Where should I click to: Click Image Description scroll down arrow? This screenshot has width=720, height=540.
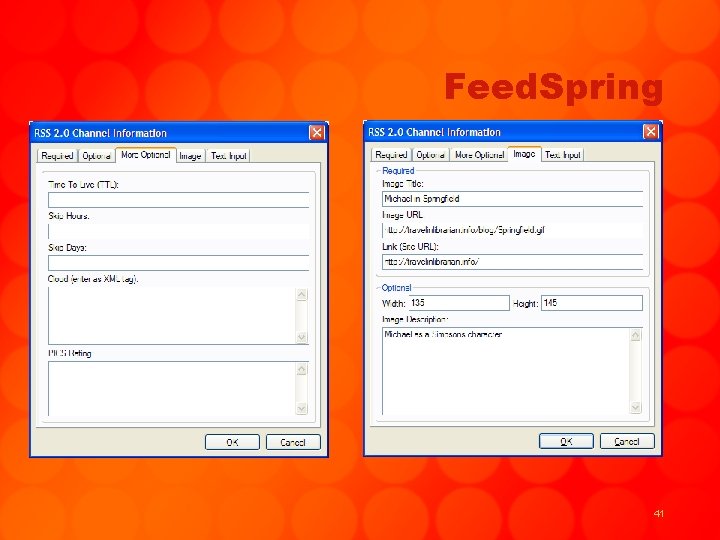(x=636, y=407)
